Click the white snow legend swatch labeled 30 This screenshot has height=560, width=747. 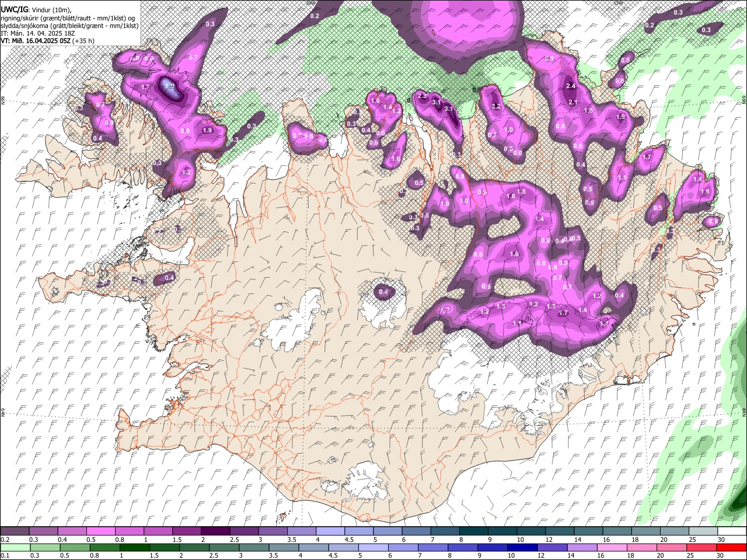pyautogui.click(x=732, y=531)
